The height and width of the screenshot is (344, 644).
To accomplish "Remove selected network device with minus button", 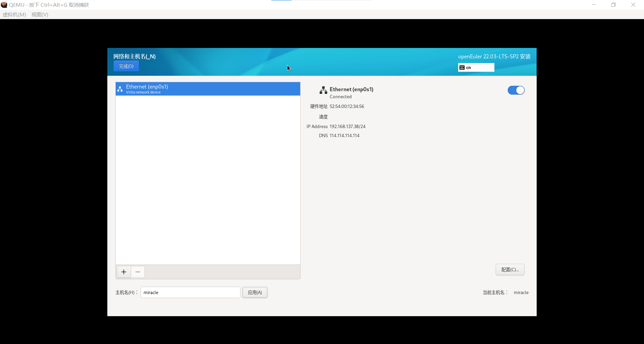I will 138,272.
